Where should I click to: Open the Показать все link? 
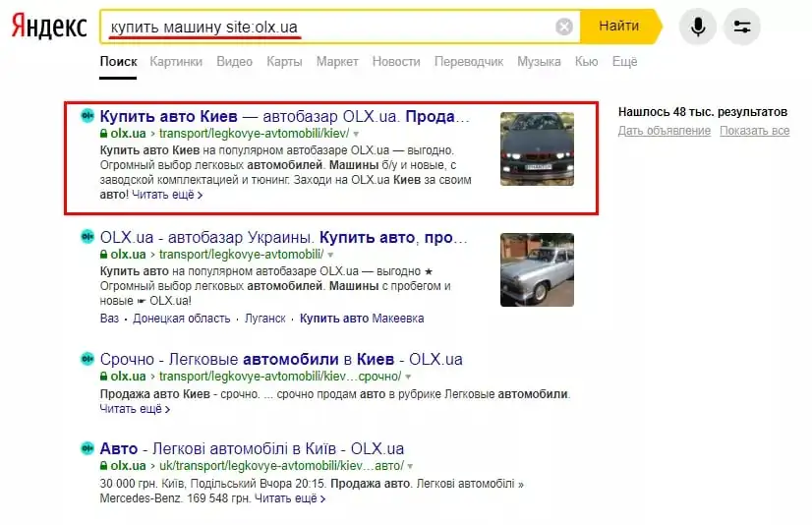755,131
